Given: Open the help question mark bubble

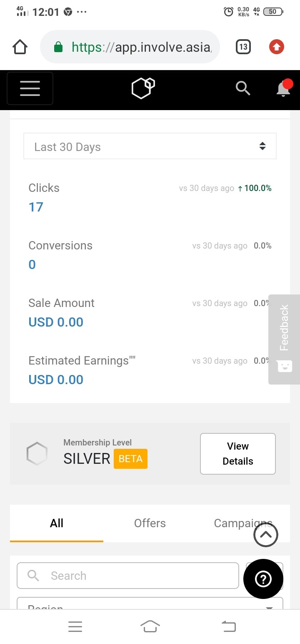Looking at the screenshot, I should (263, 579).
